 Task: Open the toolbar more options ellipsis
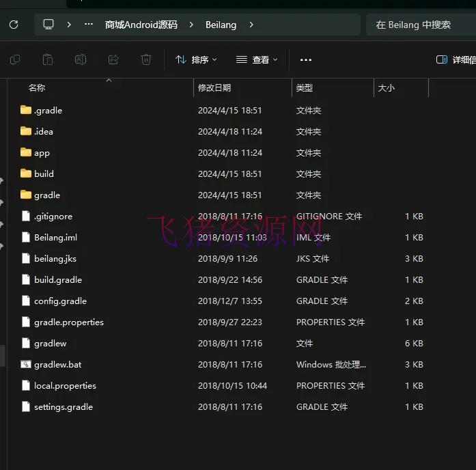tap(306, 60)
